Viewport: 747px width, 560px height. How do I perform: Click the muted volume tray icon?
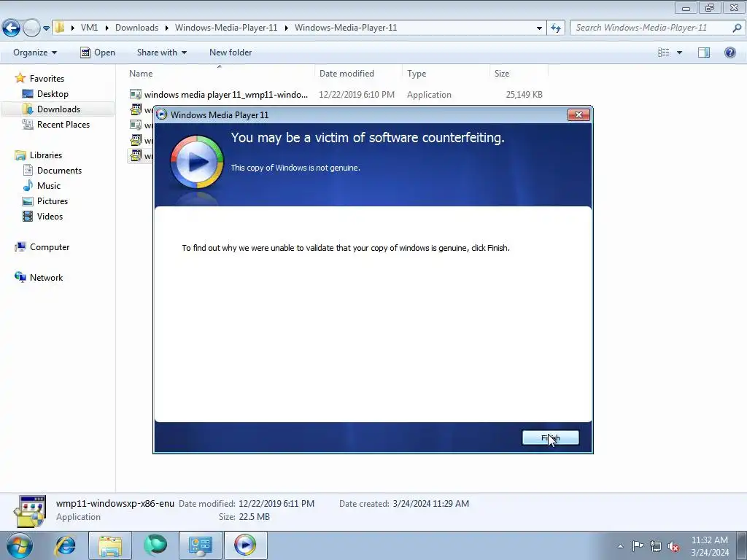coord(673,546)
